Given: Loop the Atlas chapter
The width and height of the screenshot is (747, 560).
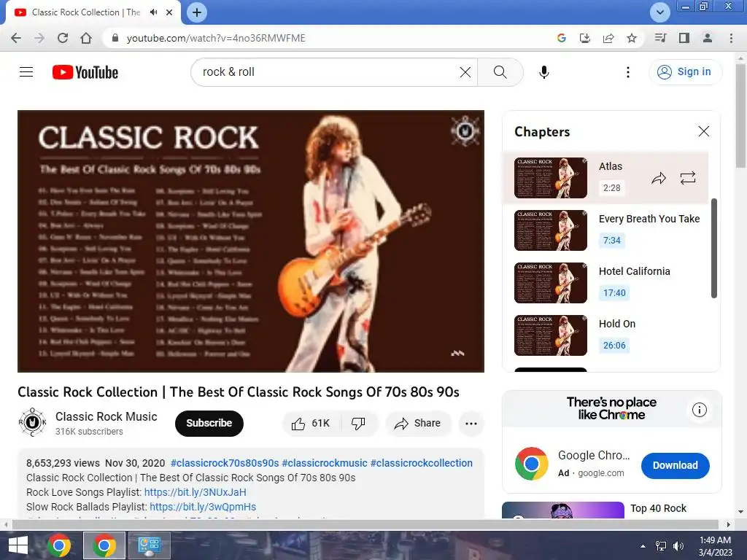Looking at the screenshot, I should (x=687, y=178).
